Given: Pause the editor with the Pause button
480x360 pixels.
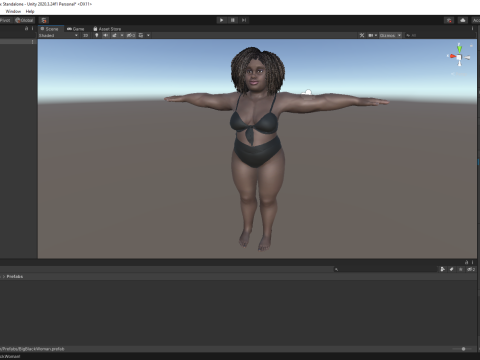Looking at the screenshot, I should coord(233,20).
